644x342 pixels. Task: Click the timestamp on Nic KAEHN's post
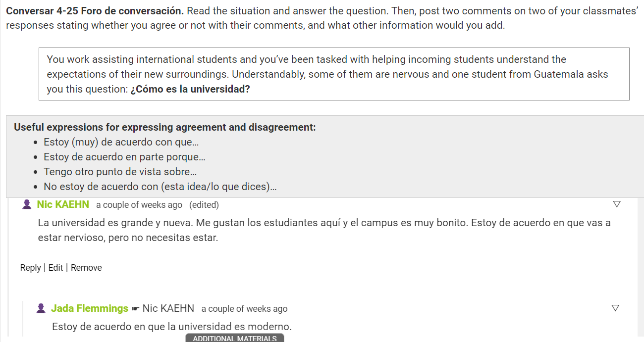pyautogui.click(x=139, y=205)
